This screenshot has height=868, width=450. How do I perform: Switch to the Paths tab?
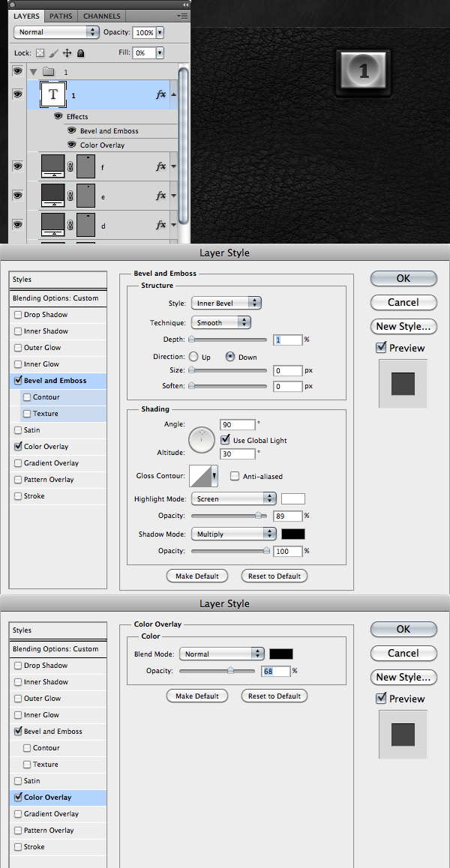coord(61,16)
